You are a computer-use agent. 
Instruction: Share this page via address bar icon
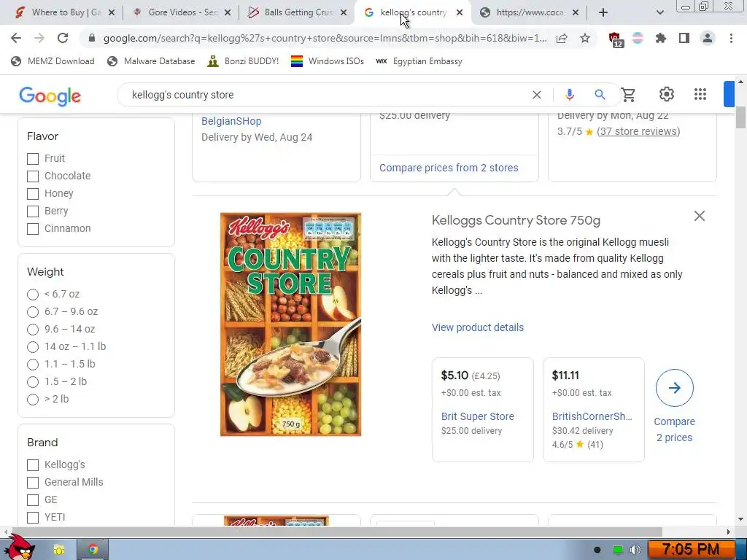tap(562, 39)
